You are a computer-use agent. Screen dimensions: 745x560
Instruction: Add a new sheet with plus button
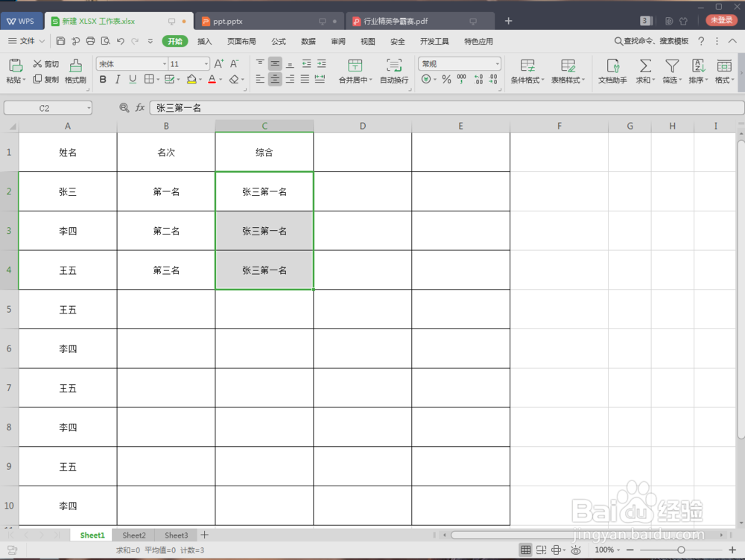(x=205, y=535)
